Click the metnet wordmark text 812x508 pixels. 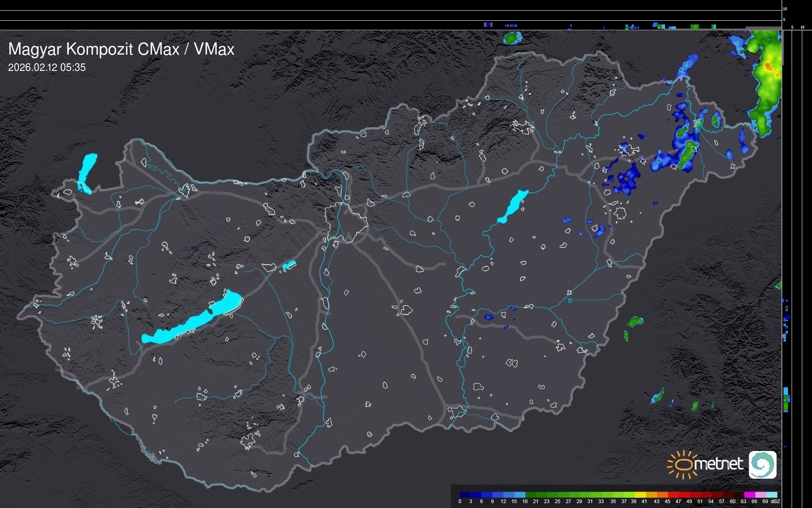(718, 464)
